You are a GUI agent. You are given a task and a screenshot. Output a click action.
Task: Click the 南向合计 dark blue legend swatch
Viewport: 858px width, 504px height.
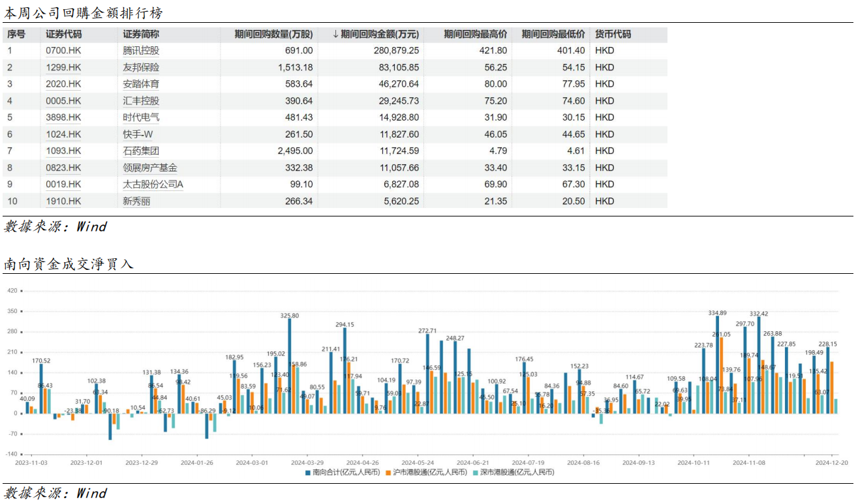pyautogui.click(x=309, y=472)
